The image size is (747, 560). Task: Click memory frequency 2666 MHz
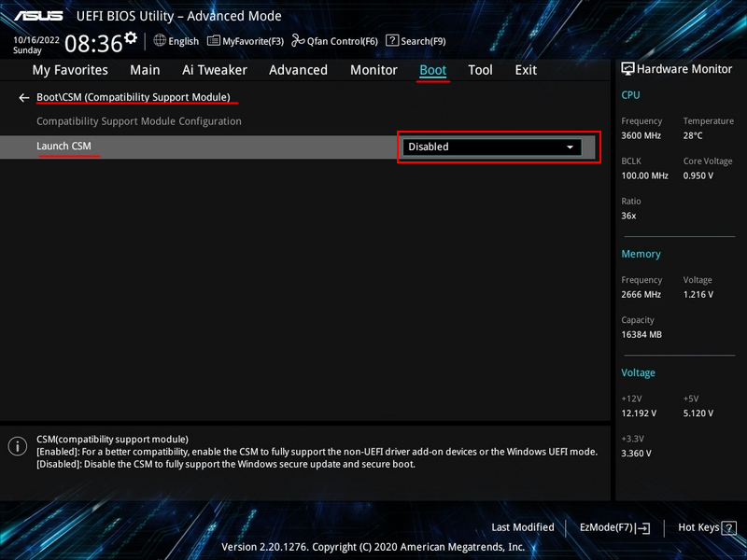pos(641,295)
